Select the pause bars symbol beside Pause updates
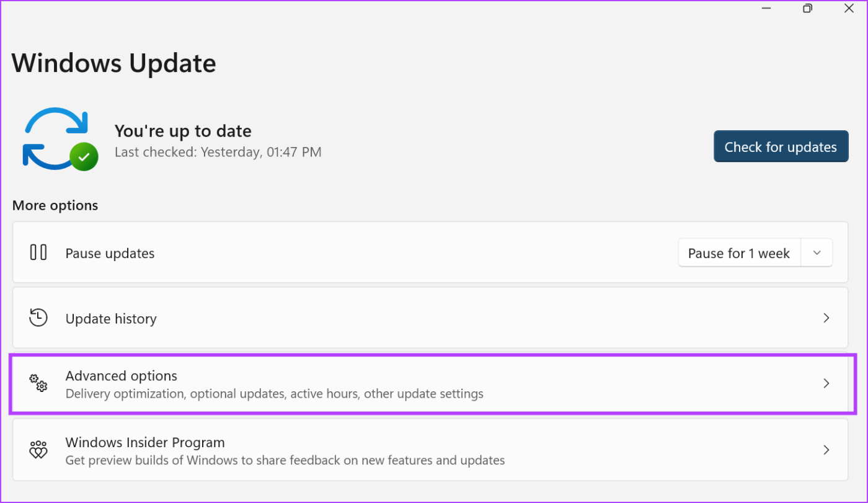 [x=38, y=252]
